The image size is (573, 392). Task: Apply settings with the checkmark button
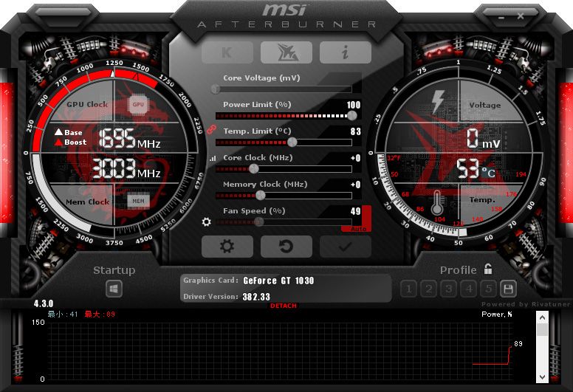[x=346, y=247]
